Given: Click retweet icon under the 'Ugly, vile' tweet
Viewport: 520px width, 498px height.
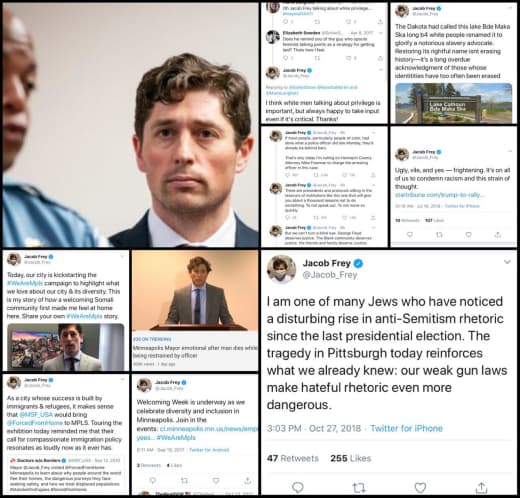Looking at the screenshot, I should click(x=439, y=235).
